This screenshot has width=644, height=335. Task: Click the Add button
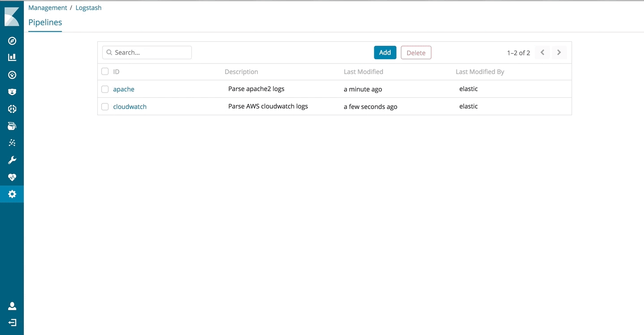coord(385,52)
